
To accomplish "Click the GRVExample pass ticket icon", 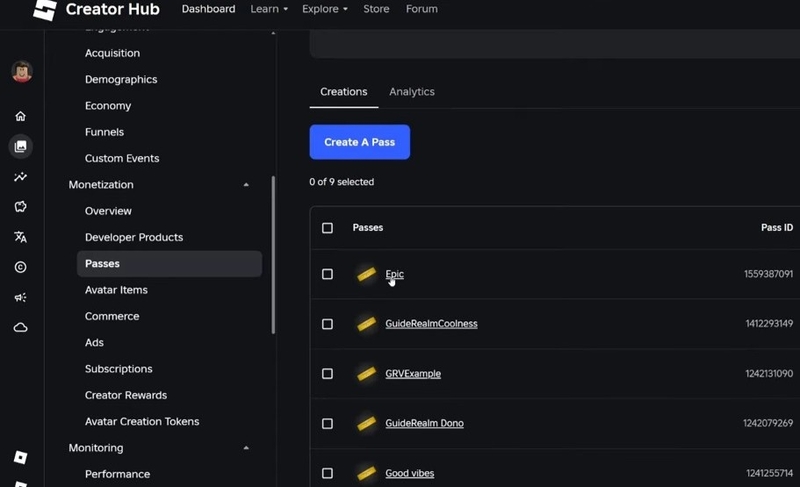I will coord(366,374).
